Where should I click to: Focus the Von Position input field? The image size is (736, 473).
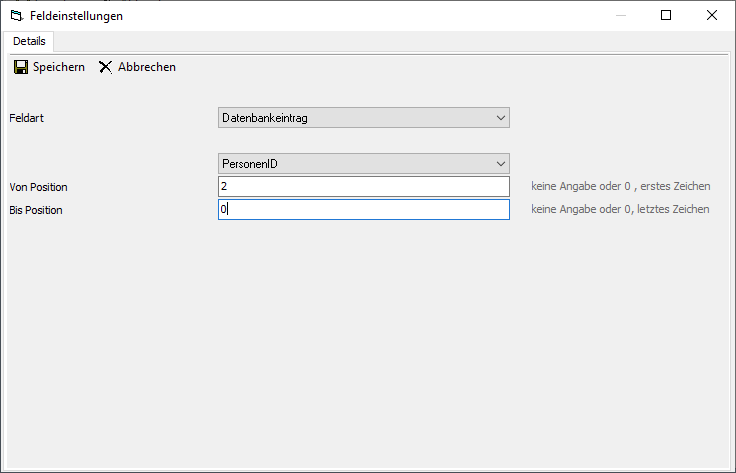tap(363, 187)
